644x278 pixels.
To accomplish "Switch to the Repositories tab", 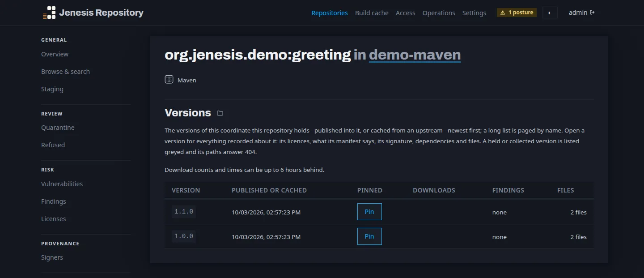I will [x=330, y=13].
